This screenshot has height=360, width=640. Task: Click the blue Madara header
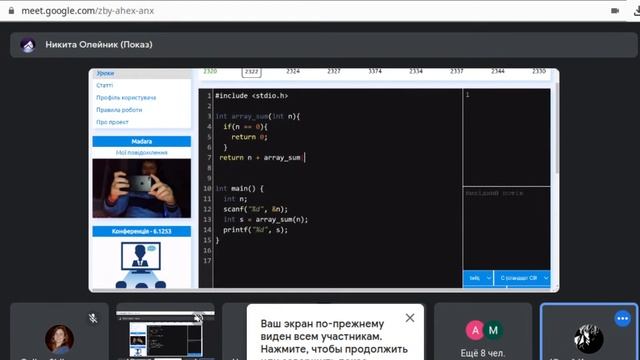(x=142, y=141)
